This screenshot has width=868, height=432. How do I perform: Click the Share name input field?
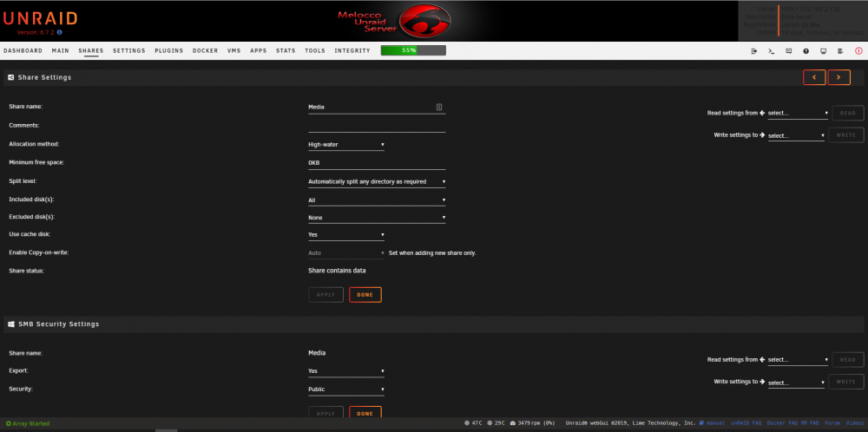pyautogui.click(x=377, y=108)
